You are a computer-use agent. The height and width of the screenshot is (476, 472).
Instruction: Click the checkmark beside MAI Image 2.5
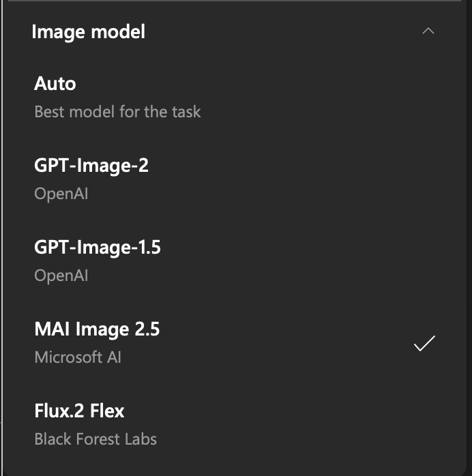tap(425, 343)
